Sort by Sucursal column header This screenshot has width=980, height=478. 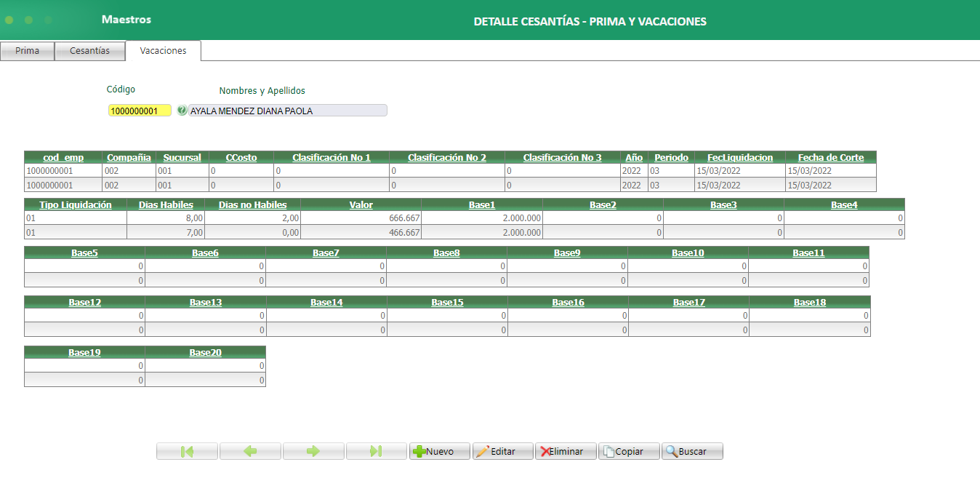(x=182, y=157)
